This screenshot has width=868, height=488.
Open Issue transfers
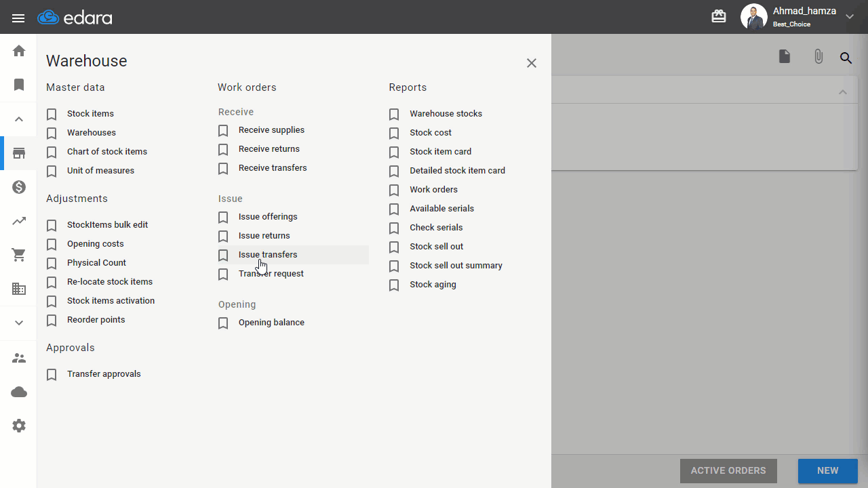pos(268,255)
